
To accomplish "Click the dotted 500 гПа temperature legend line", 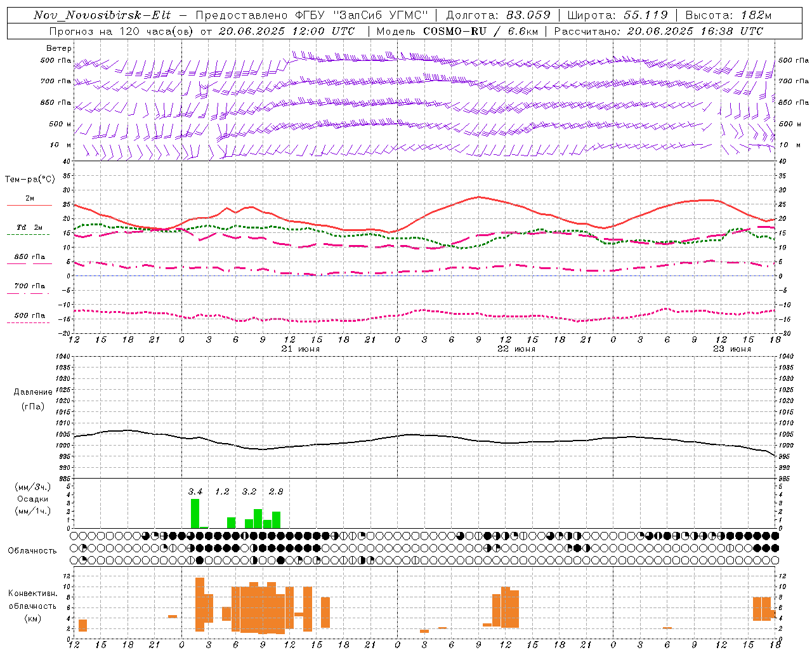I will [29, 322].
